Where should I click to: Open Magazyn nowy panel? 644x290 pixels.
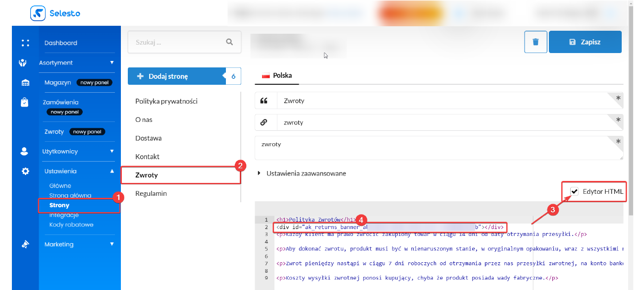click(x=78, y=82)
